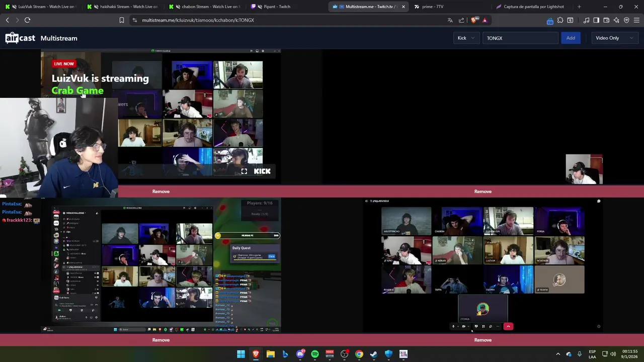644x362 pixels.
Task: Open Spotify from the taskbar
Action: click(315, 354)
